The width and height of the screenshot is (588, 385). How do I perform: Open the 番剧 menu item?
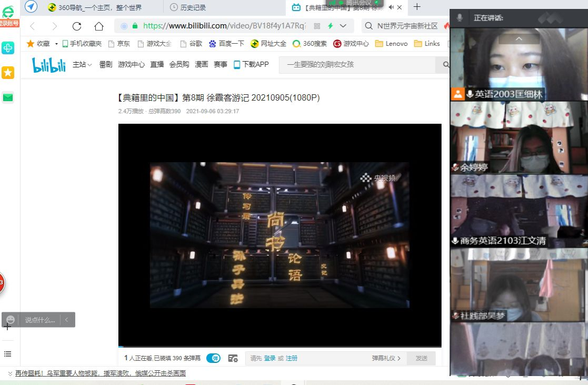point(106,65)
